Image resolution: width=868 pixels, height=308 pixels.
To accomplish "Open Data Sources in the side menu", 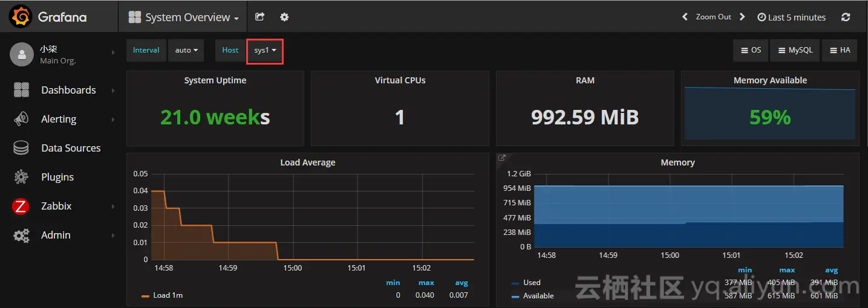I will point(71,148).
